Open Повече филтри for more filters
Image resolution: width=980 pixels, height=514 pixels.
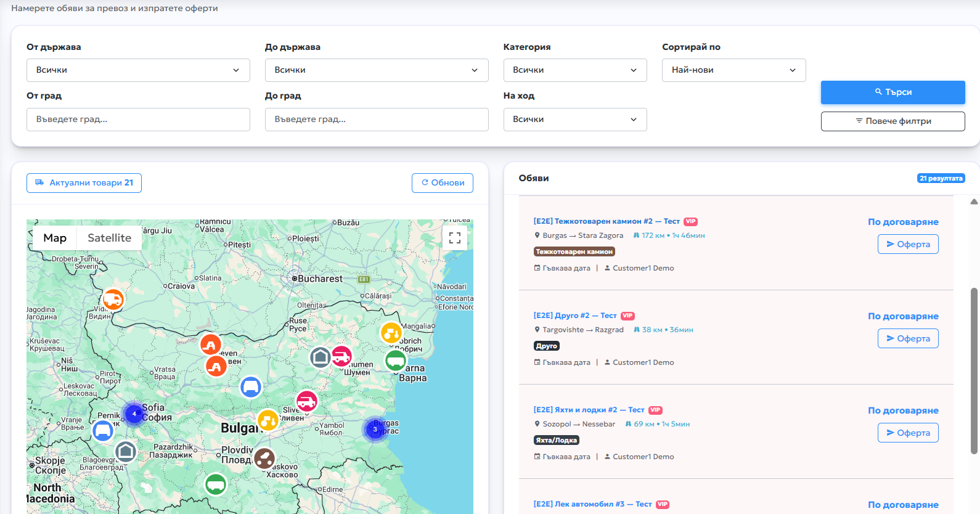[893, 121]
